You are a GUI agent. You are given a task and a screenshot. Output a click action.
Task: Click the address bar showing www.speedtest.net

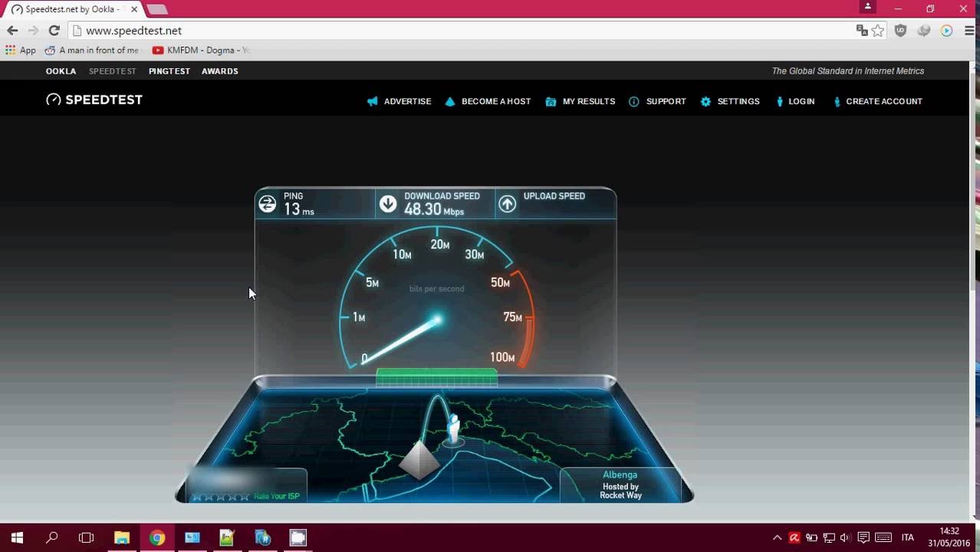pyautogui.click(x=460, y=31)
